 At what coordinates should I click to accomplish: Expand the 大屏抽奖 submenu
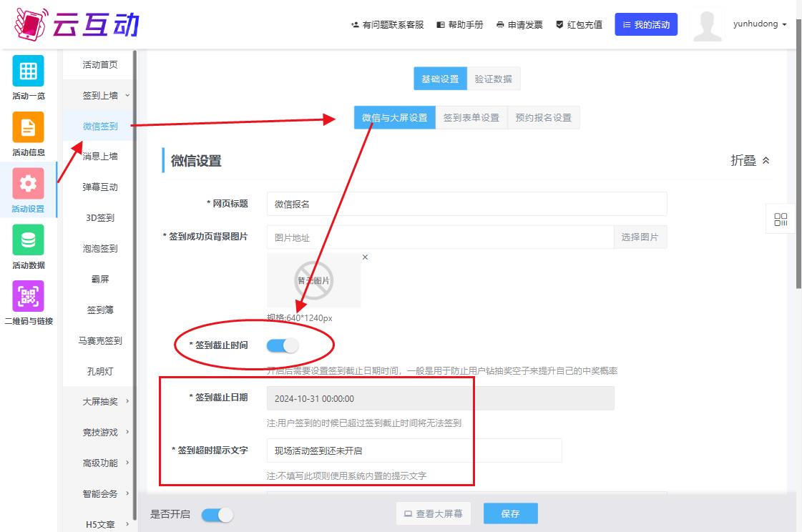104,402
